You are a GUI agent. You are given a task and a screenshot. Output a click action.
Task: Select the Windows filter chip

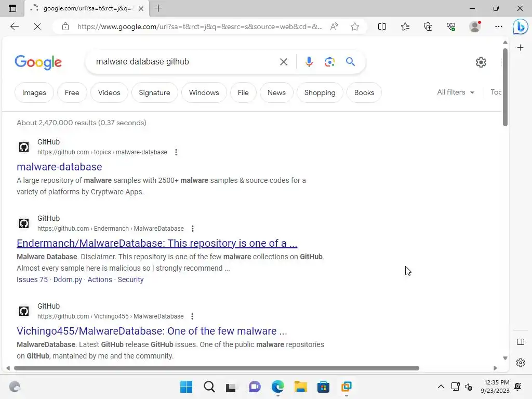click(x=204, y=92)
